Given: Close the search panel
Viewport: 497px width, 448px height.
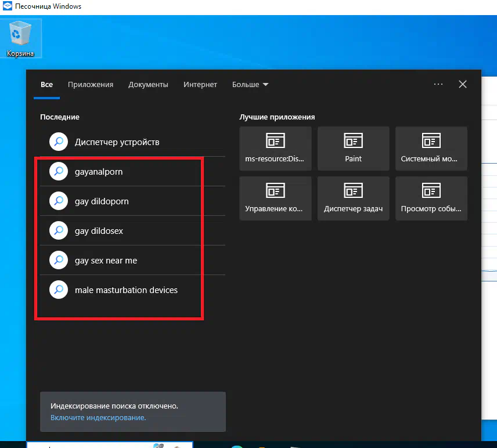Looking at the screenshot, I should pyautogui.click(x=462, y=84).
